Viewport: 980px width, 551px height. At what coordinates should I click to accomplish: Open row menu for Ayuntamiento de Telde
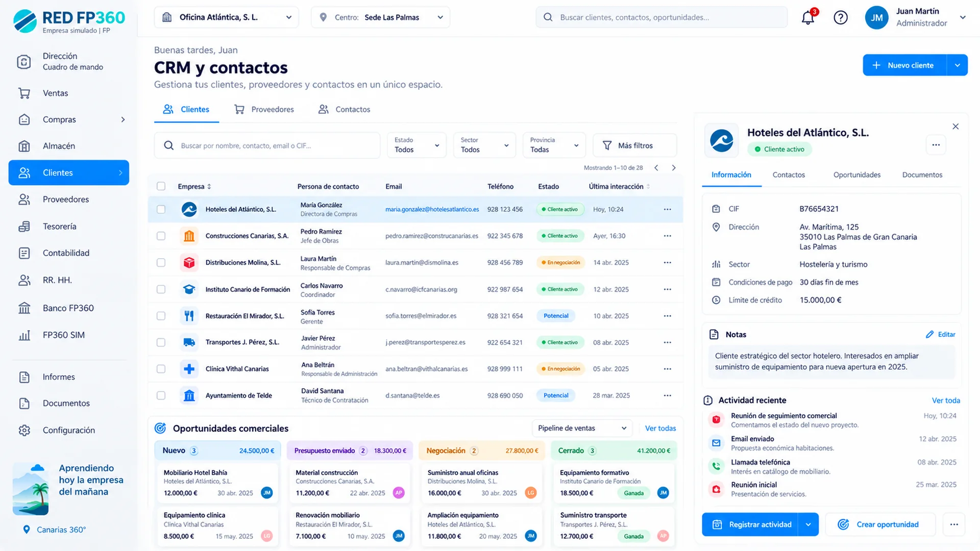pos(667,395)
